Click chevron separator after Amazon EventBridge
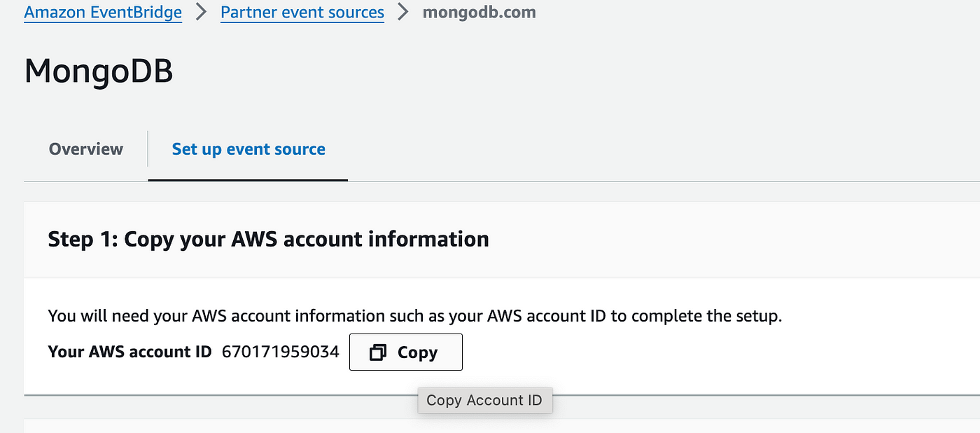The width and height of the screenshot is (980, 433). coord(202,13)
